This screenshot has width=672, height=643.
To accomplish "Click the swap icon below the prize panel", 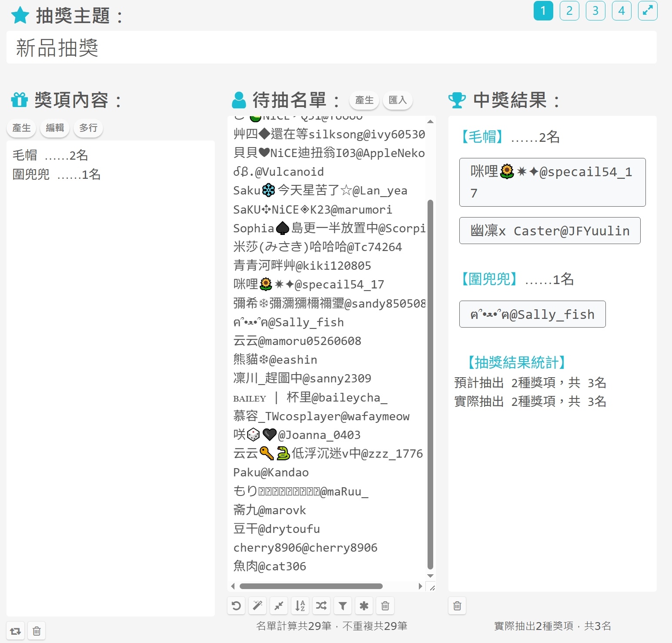I will click(16, 631).
